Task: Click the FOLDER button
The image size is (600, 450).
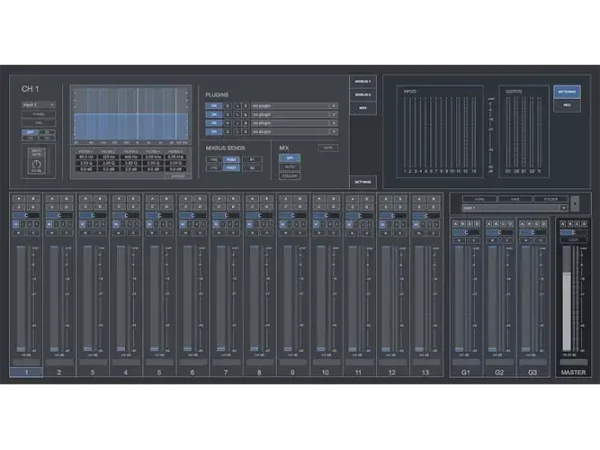Action: (551, 199)
